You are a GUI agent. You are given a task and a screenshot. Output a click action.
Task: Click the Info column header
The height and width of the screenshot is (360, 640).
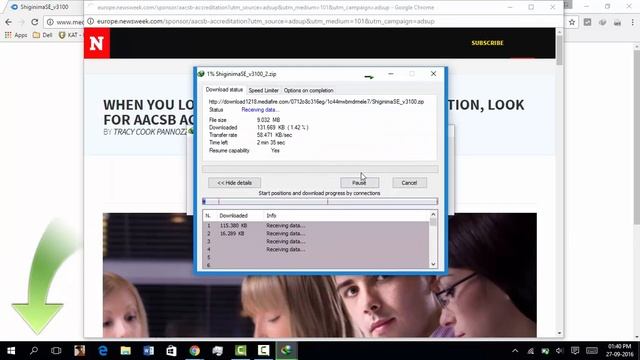point(271,216)
